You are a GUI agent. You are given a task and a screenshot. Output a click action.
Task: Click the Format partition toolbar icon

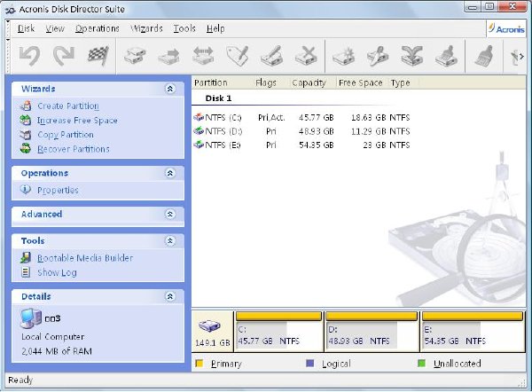(272, 56)
